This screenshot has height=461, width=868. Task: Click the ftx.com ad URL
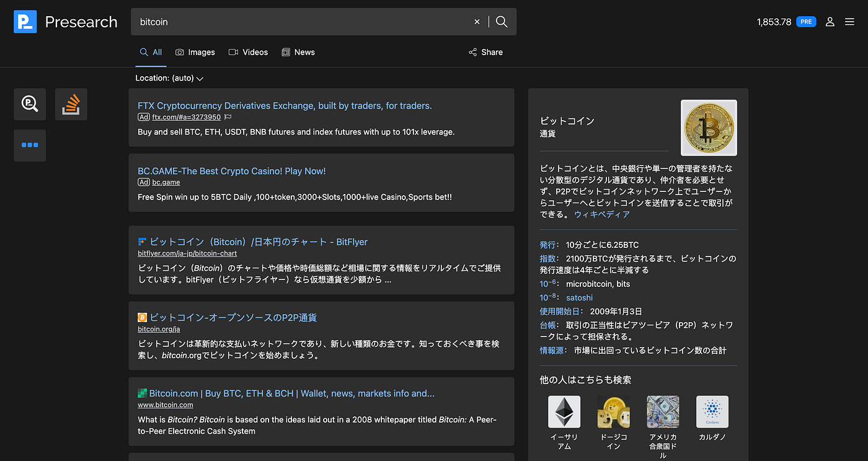187,117
